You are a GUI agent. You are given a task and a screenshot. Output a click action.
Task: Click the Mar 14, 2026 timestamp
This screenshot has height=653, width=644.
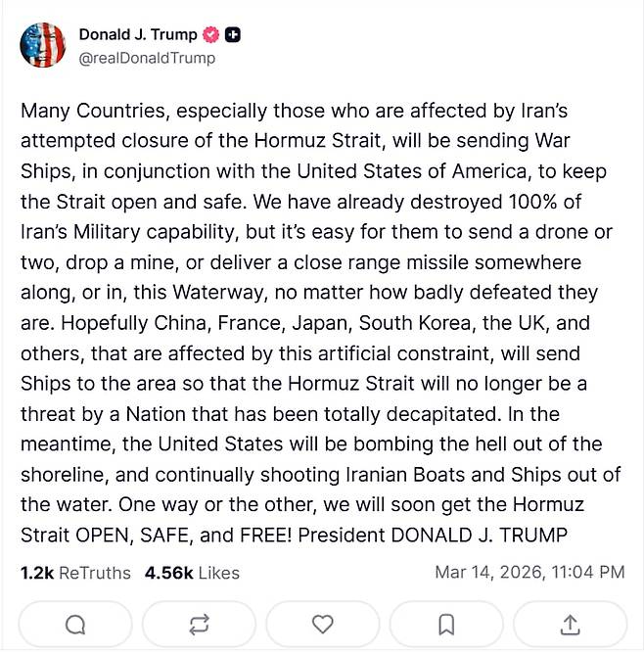pos(529,573)
